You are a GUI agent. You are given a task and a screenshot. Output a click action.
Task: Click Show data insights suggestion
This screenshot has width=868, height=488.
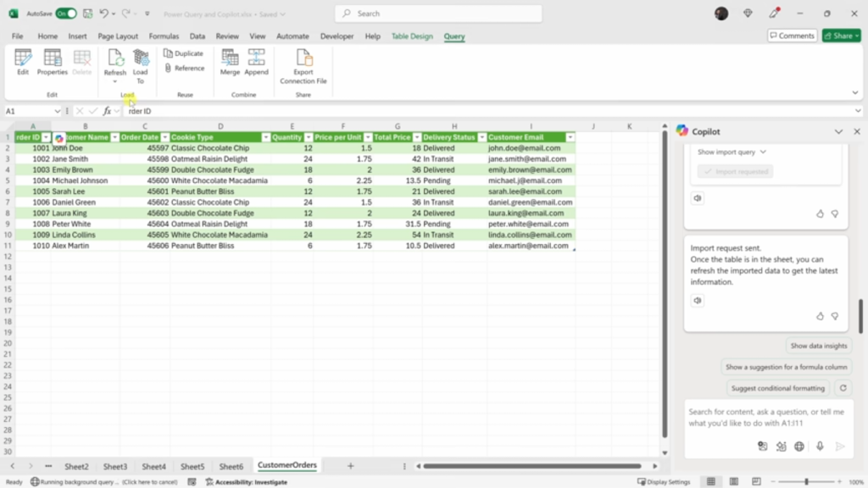tap(818, 346)
